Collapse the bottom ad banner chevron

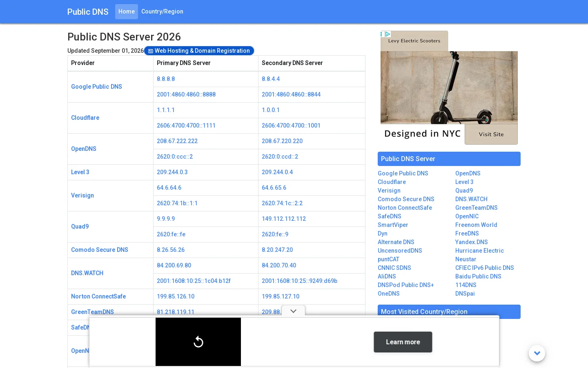click(x=293, y=311)
